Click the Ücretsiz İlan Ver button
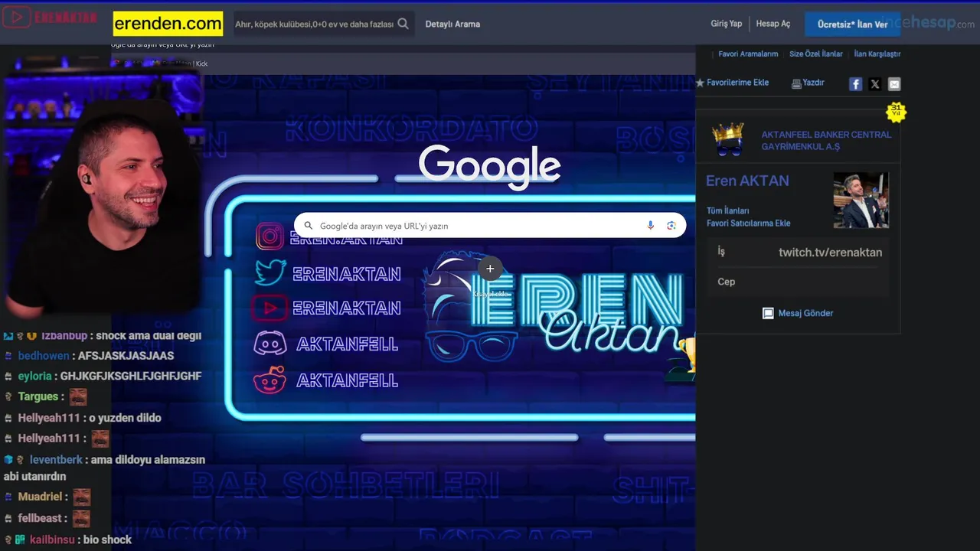Screen dimensions: 980x551 click(852, 24)
